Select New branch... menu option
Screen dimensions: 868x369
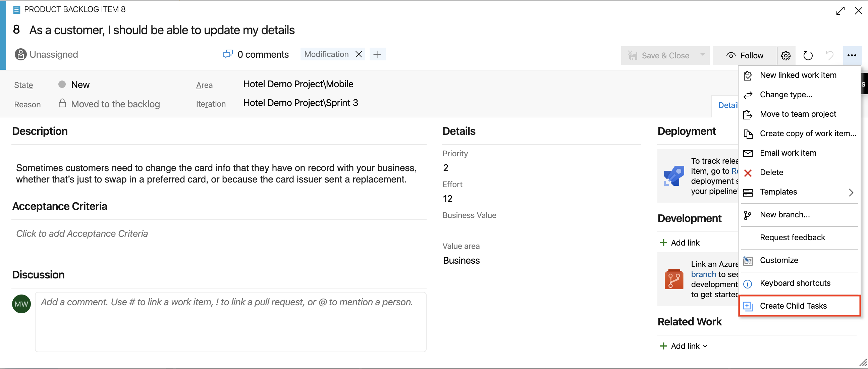tap(784, 215)
